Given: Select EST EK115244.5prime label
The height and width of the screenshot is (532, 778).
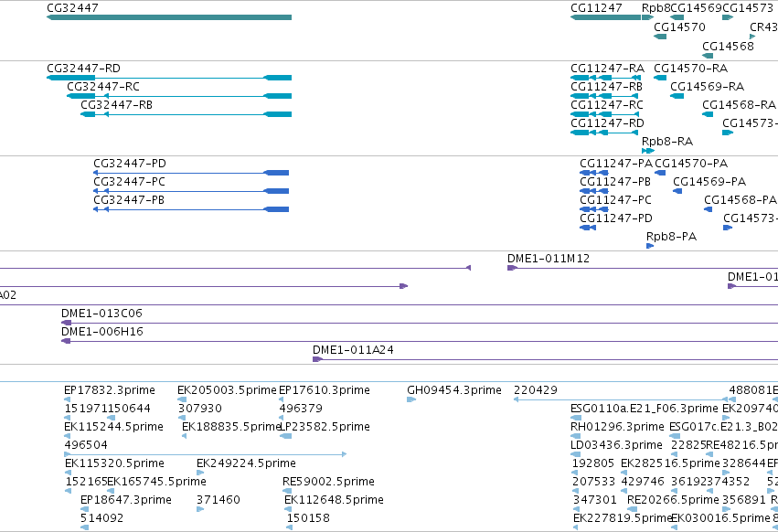Looking at the screenshot, I should pos(113,427).
